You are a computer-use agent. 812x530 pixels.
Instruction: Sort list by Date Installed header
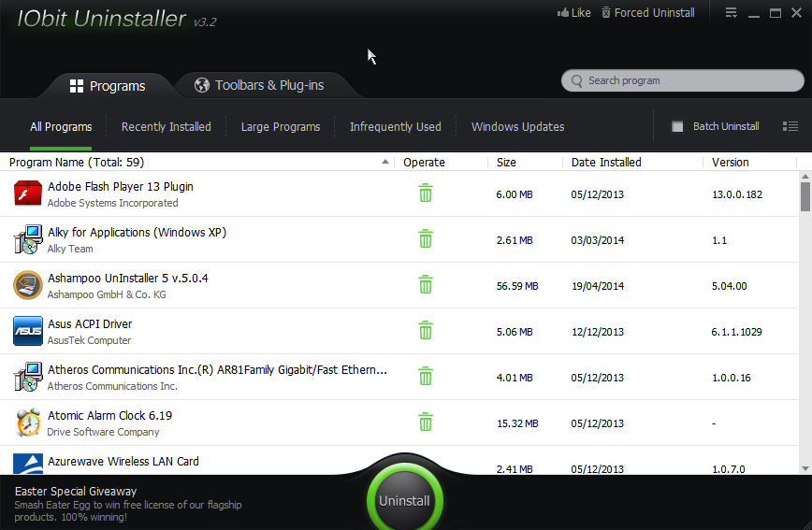(606, 162)
